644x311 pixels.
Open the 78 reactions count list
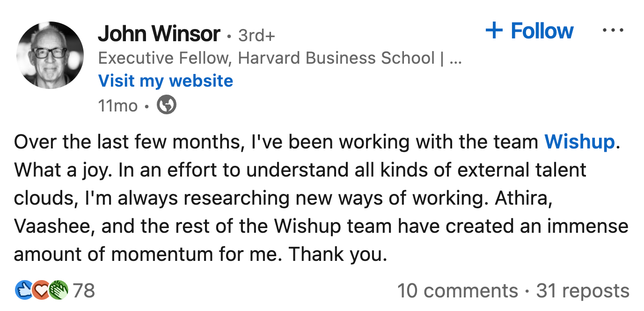pyautogui.click(x=84, y=290)
